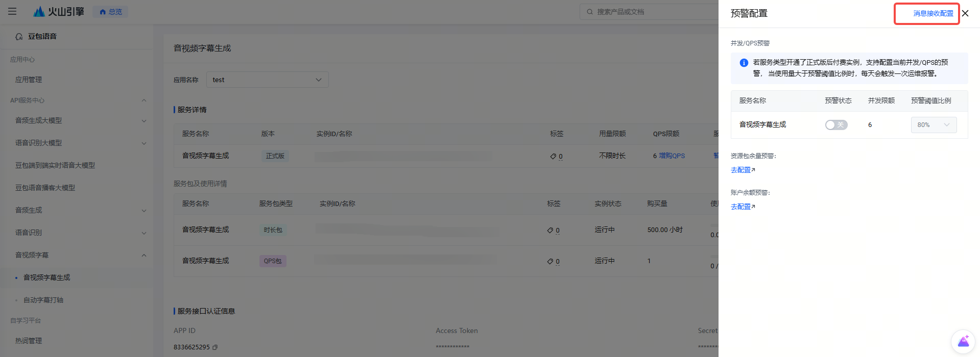Click the 搜索产品或文档 search field
Image resolution: width=980 pixels, height=357 pixels.
pyautogui.click(x=649, y=12)
